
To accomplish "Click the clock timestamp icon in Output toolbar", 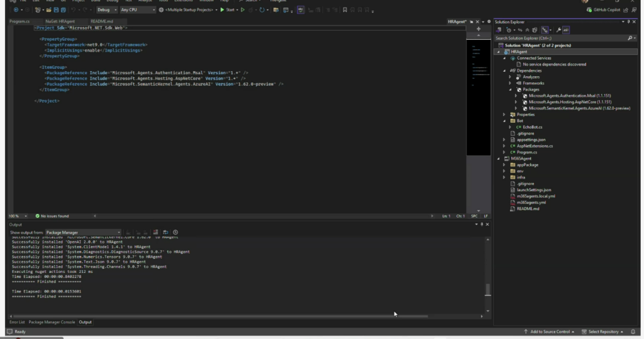I will click(175, 233).
